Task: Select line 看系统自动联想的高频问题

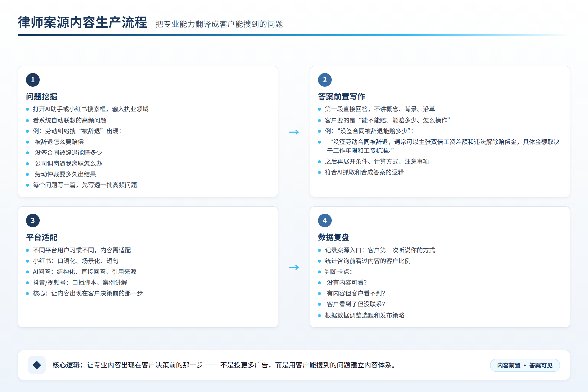Action: point(70,120)
